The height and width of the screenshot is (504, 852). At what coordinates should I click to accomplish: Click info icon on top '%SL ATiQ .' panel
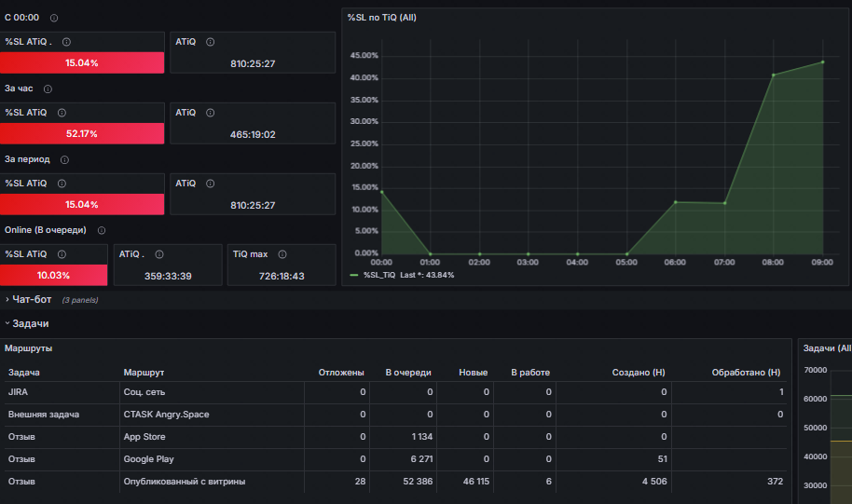coord(66,42)
